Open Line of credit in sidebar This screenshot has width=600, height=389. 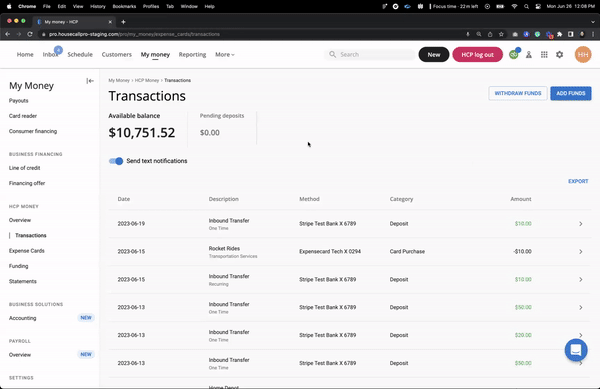[24, 168]
